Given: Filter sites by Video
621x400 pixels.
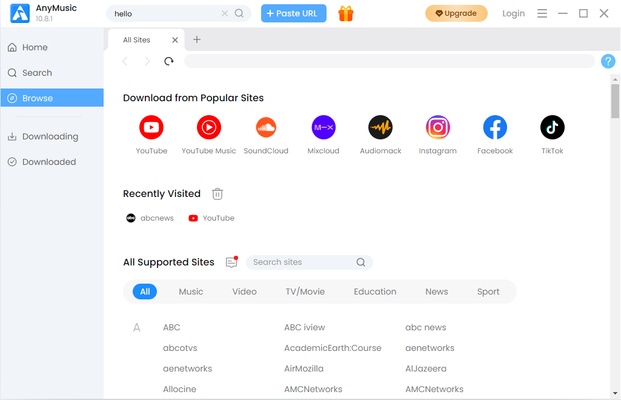Looking at the screenshot, I should coord(244,291).
